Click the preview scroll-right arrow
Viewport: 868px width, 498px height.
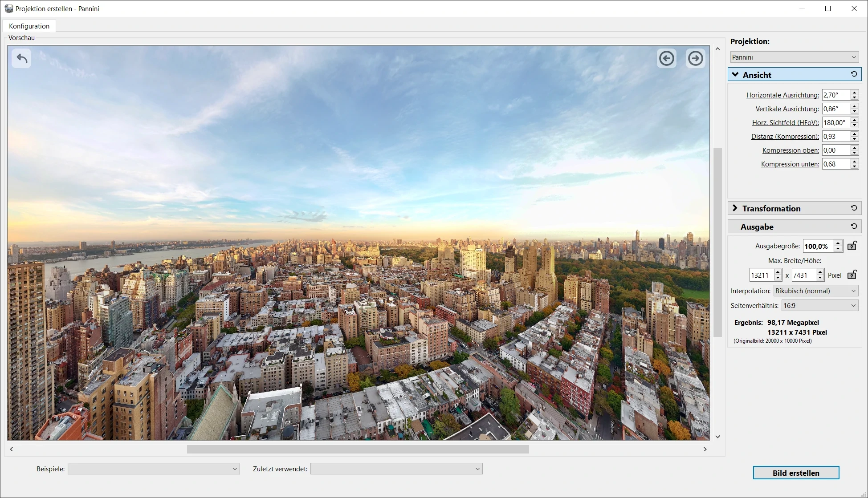(x=705, y=449)
